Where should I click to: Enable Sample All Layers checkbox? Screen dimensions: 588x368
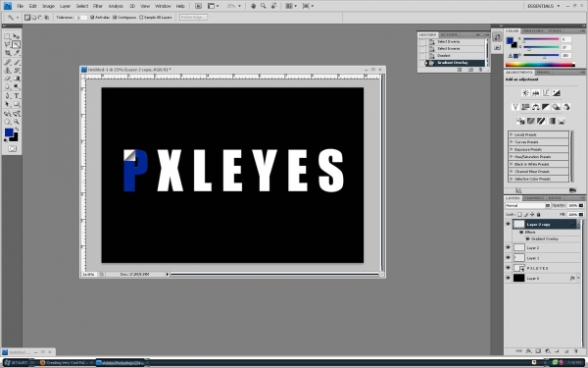click(141, 18)
